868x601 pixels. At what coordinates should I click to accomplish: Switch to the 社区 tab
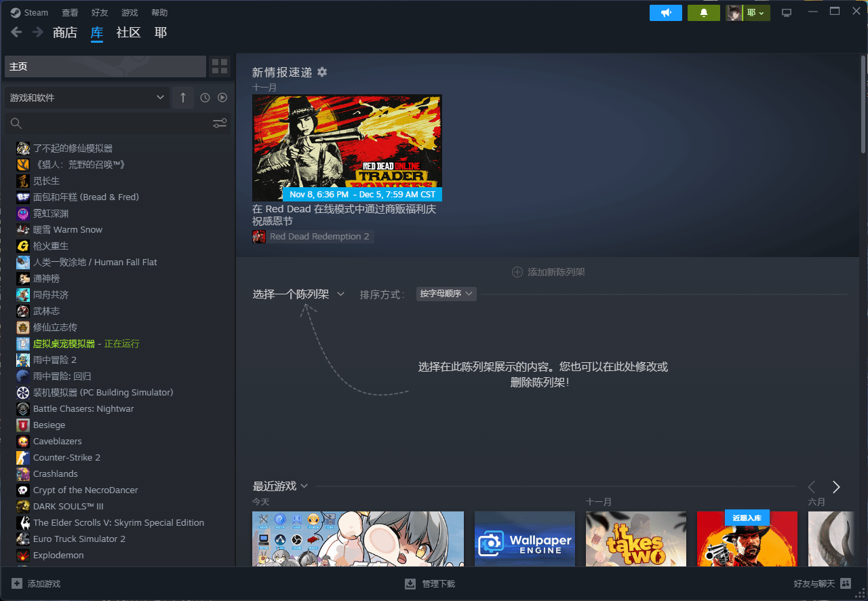click(129, 33)
